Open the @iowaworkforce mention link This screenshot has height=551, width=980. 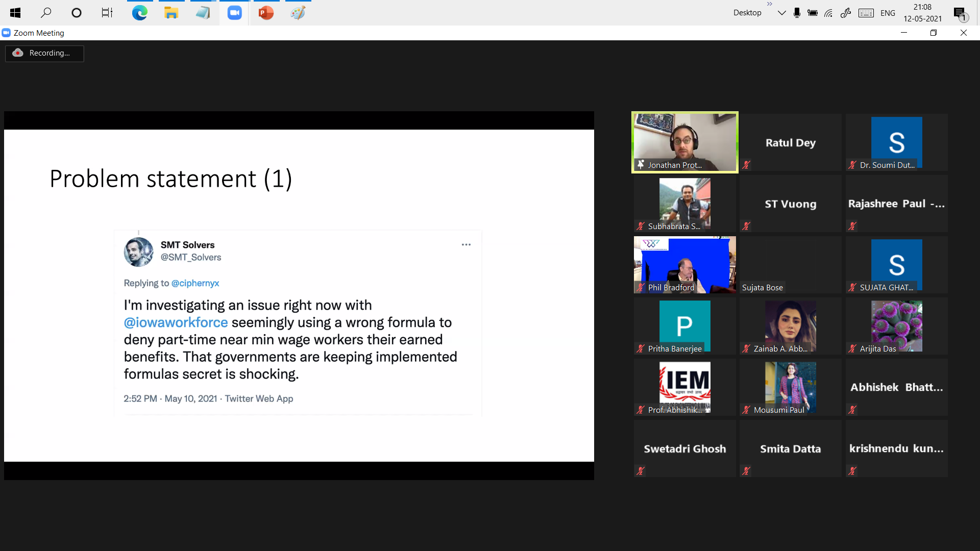click(x=176, y=322)
